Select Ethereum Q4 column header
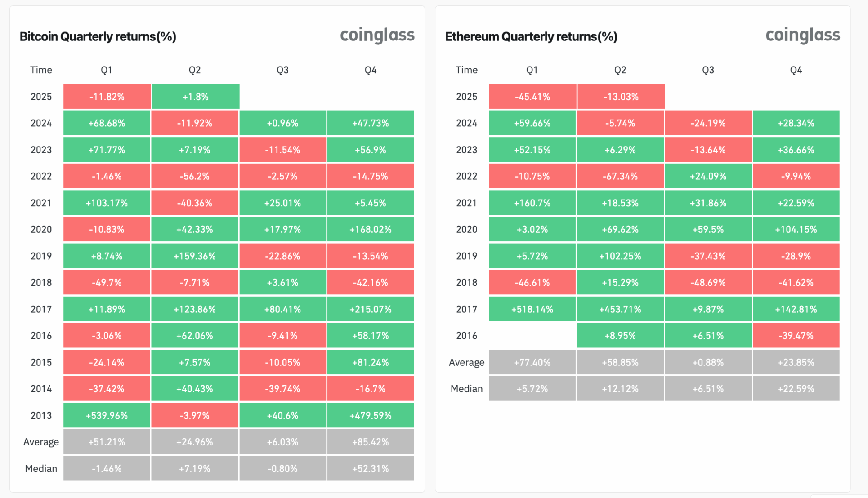The width and height of the screenshot is (868, 498). tap(796, 70)
